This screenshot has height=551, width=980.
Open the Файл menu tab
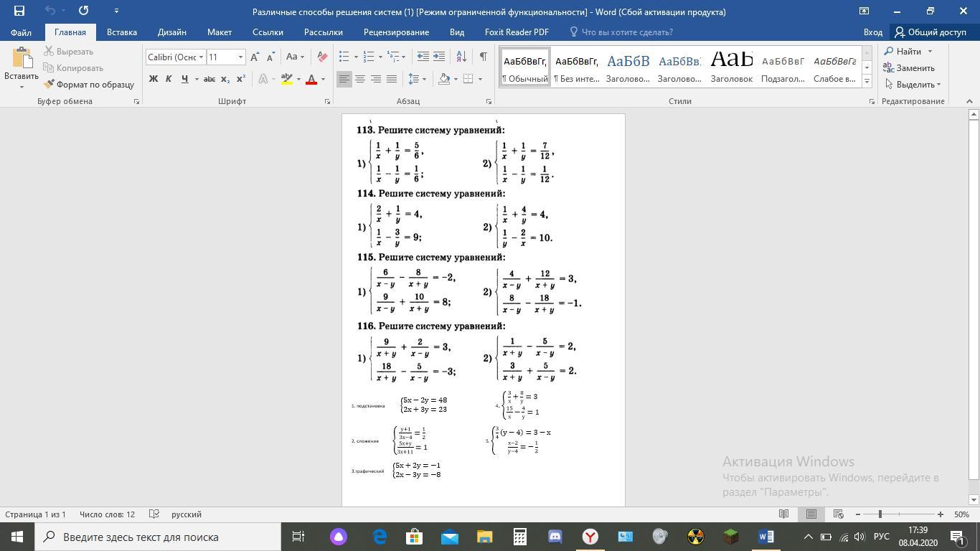[21, 32]
